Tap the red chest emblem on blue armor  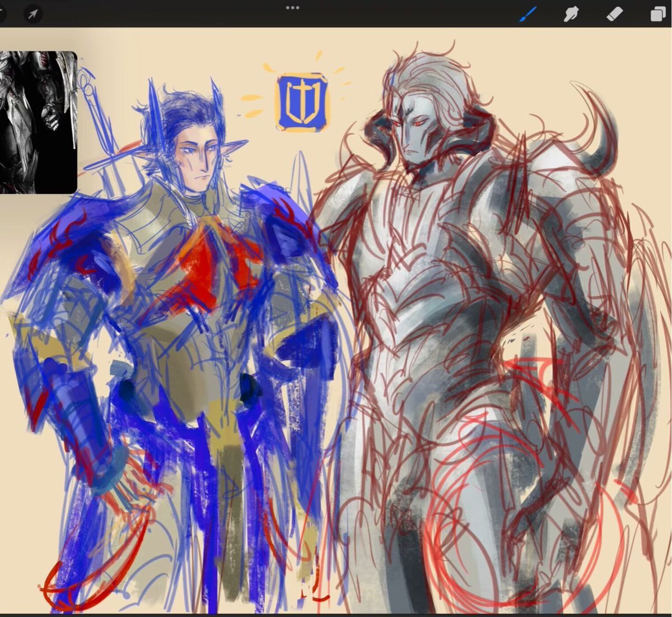coord(206,263)
